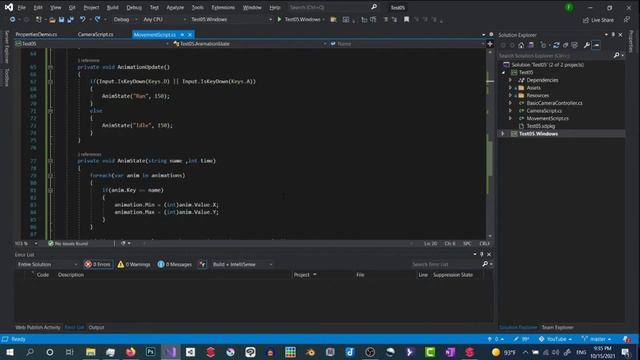
Task: Click the Solution Explorer search magnifier
Action: pos(616,55)
